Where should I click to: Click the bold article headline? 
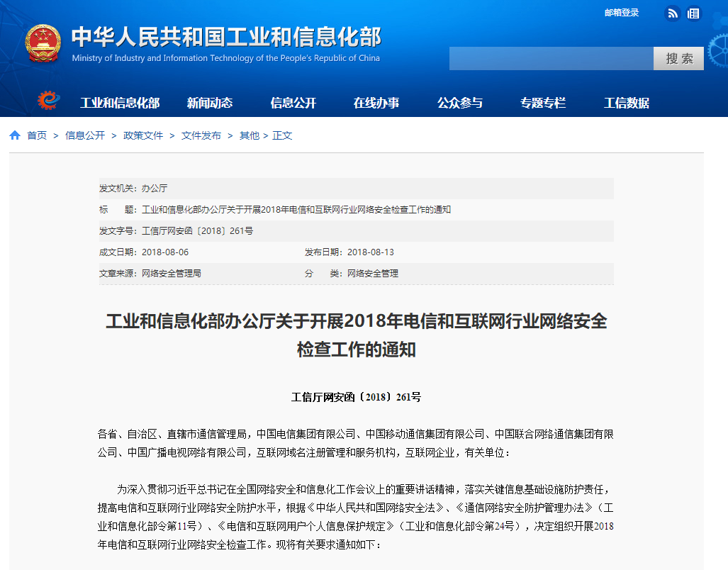coord(356,335)
